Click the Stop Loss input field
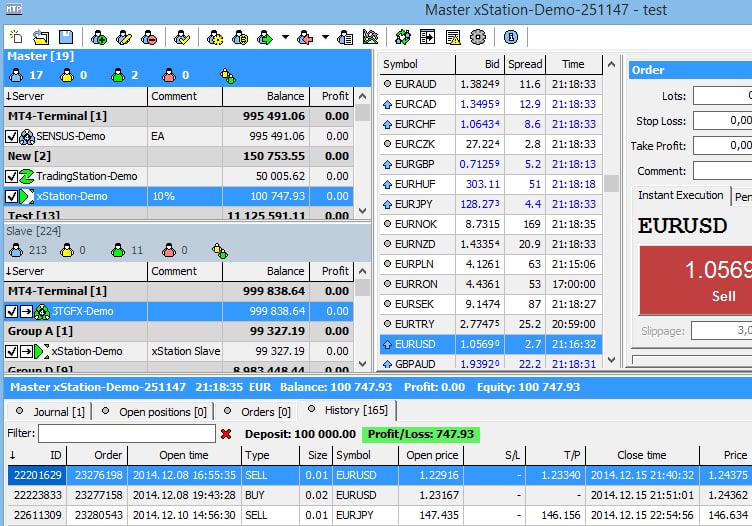Image resolution: width=752 pixels, height=526 pixels. [x=722, y=121]
